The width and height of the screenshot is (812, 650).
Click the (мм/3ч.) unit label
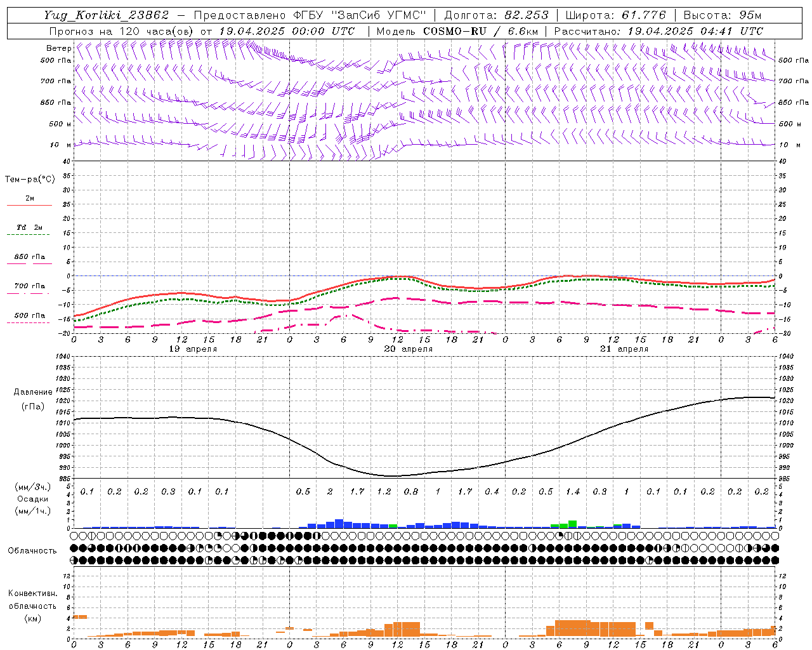click(x=32, y=487)
